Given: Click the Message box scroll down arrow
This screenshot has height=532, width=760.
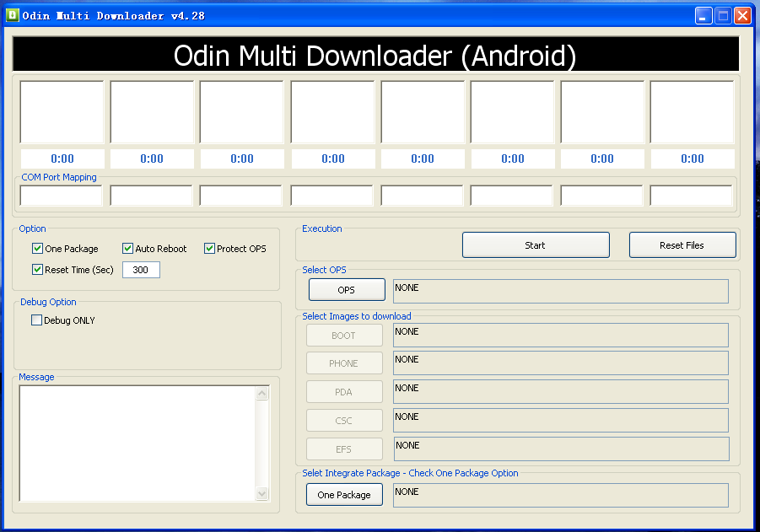Looking at the screenshot, I should [262, 494].
